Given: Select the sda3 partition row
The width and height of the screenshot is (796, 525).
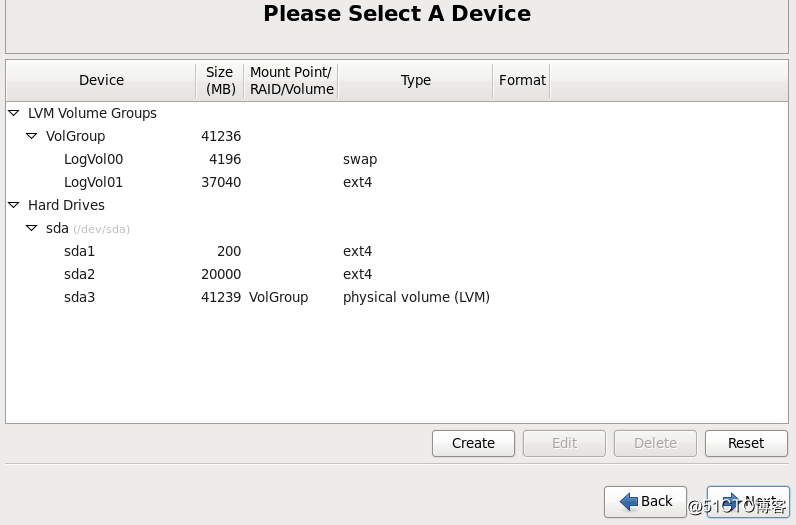Looking at the screenshot, I should point(397,297).
